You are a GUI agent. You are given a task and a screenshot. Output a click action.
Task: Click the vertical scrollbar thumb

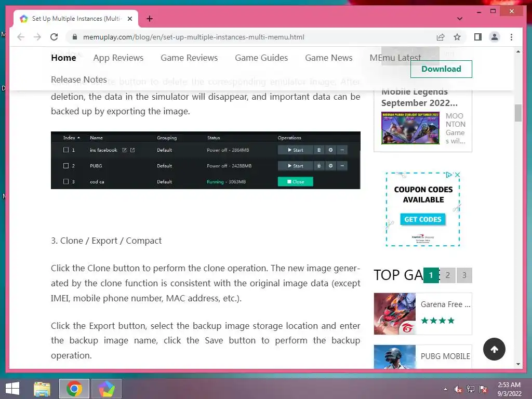tap(518, 113)
